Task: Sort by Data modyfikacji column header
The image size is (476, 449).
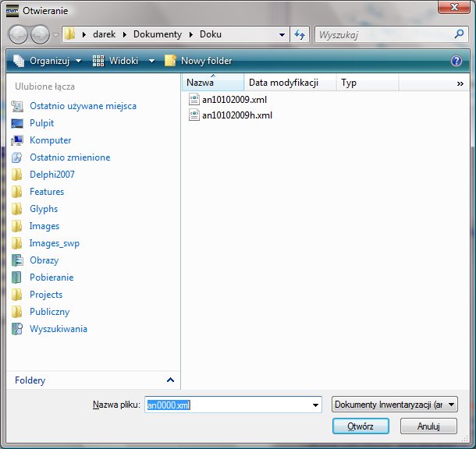Action: tap(282, 83)
